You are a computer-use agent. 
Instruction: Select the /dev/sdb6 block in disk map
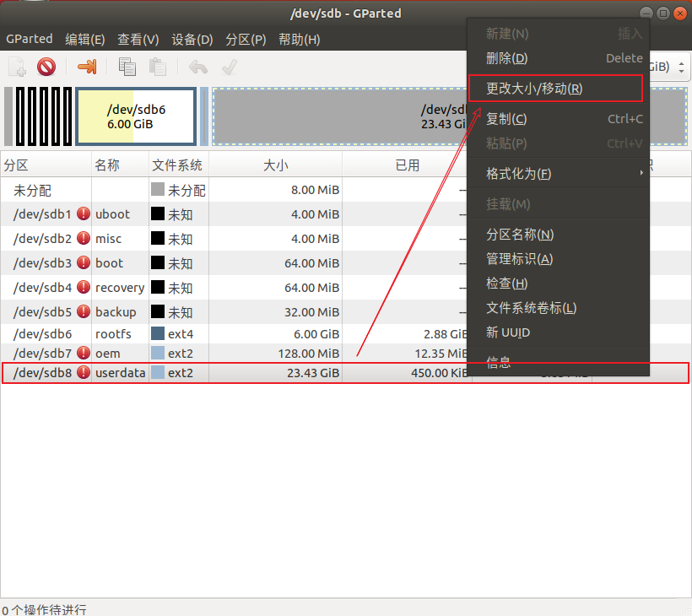pyautogui.click(x=136, y=116)
